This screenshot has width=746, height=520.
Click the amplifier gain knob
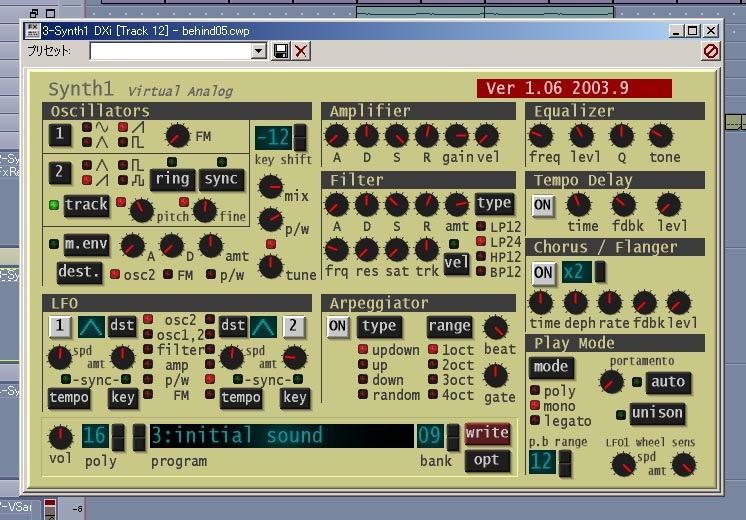(x=457, y=136)
